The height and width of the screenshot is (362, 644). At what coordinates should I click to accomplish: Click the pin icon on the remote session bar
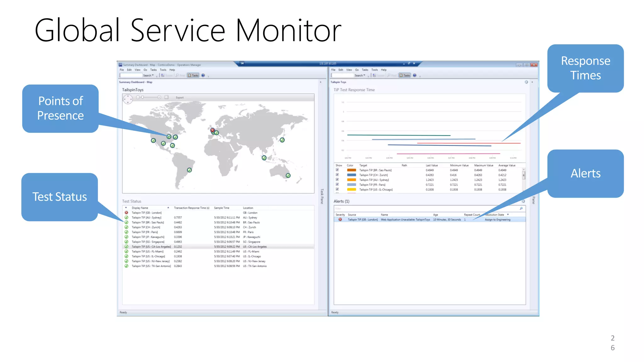point(242,63)
